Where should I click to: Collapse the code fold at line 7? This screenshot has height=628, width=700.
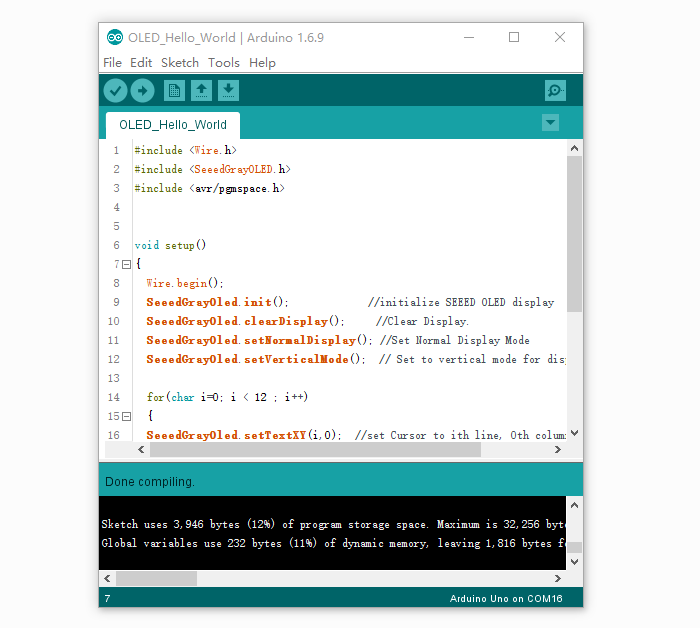(x=127, y=265)
